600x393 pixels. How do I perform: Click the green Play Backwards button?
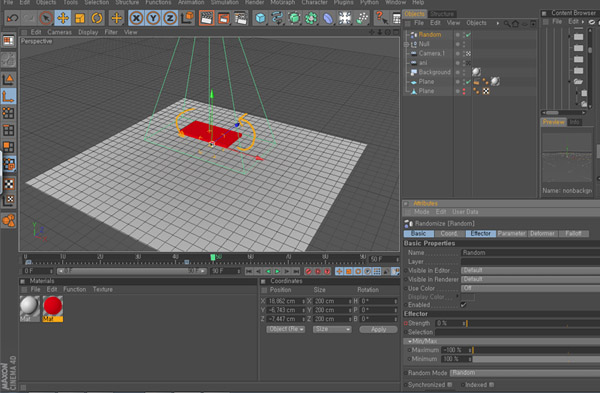tap(268, 271)
